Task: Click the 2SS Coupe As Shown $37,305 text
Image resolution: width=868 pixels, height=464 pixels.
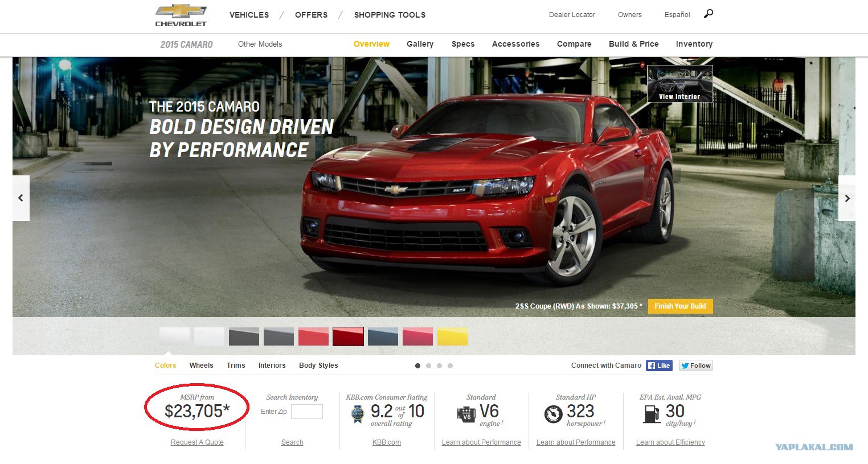Action: [579, 306]
